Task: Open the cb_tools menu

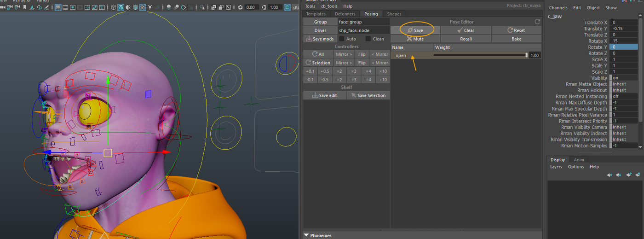Action: [x=329, y=6]
